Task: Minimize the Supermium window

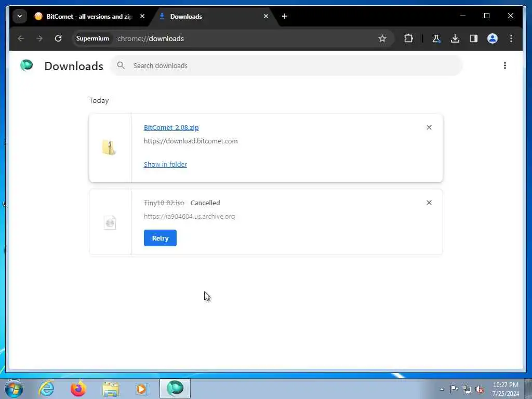Action: (x=463, y=16)
